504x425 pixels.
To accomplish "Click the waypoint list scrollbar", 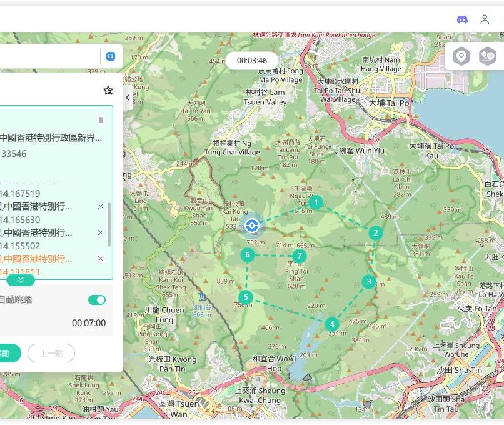I will point(109,224).
